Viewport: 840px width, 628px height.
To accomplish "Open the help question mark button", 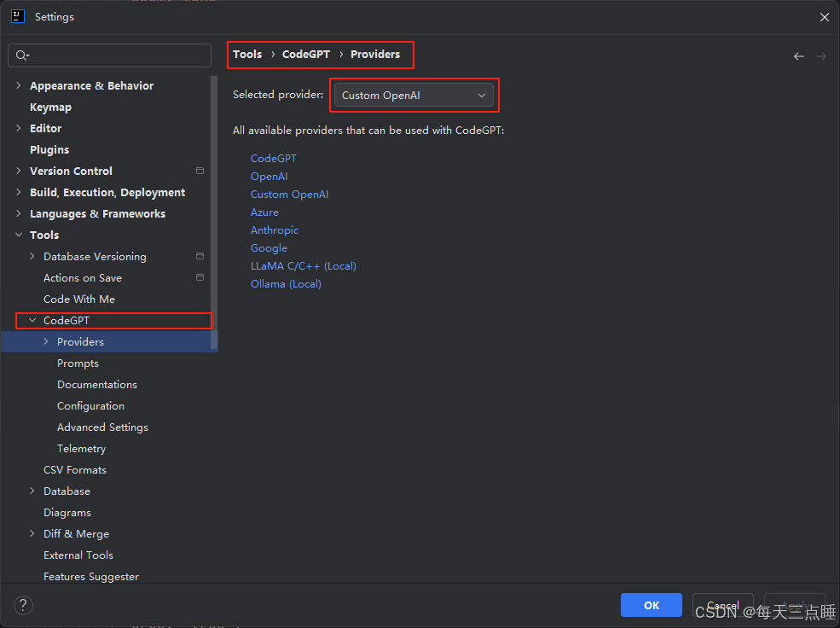I will (23, 606).
